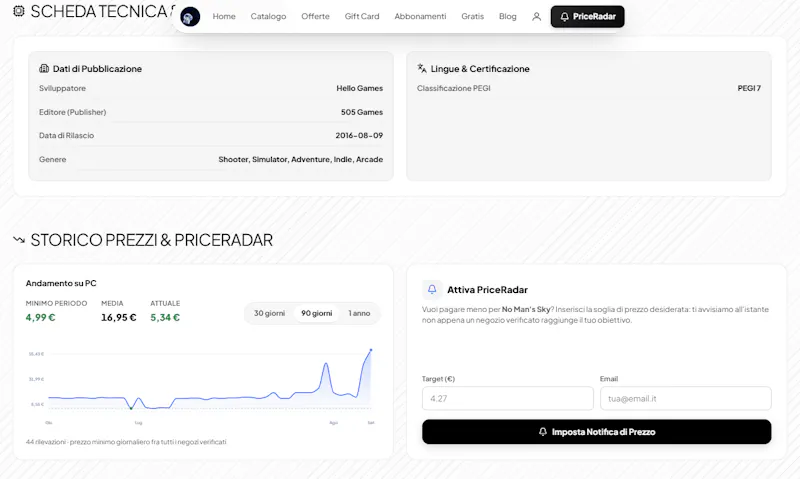800x479 pixels.
Task: Click the Sviluppatore label
Action: [x=62, y=88]
